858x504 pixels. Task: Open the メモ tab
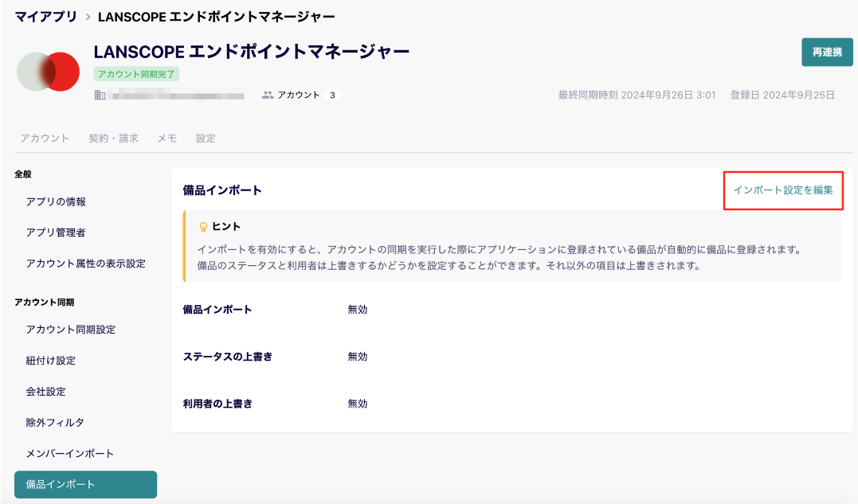coord(167,139)
